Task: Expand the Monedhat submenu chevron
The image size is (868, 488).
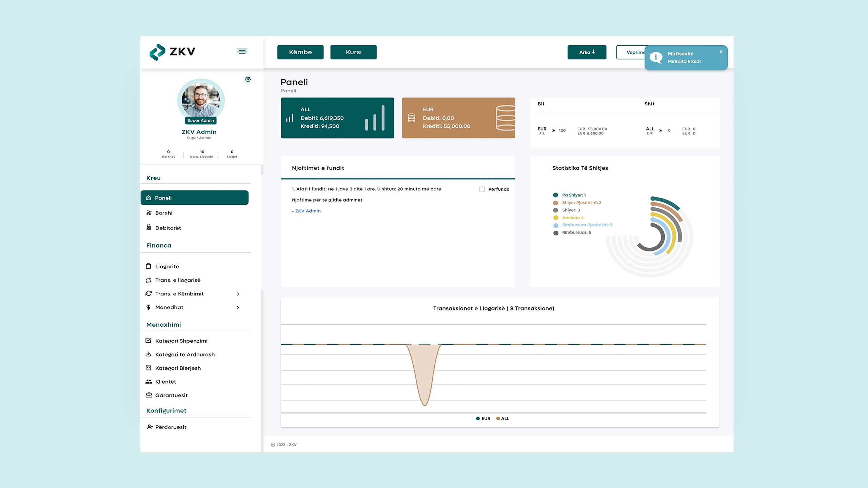Action: pos(238,307)
